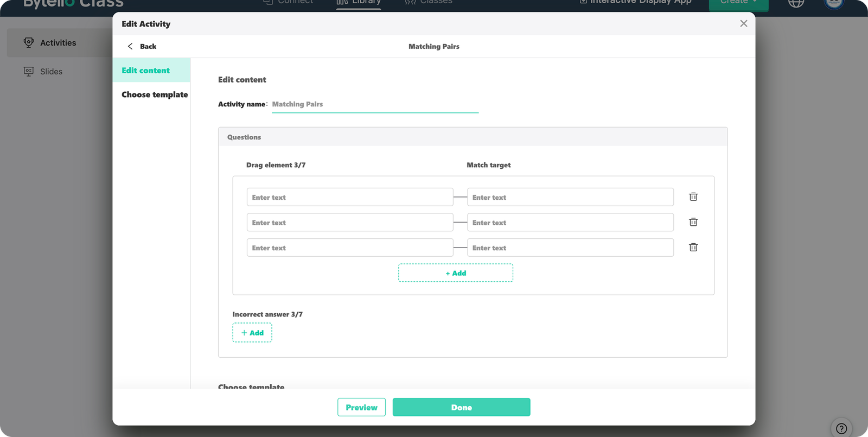Add an incorrect answer

coord(252,333)
